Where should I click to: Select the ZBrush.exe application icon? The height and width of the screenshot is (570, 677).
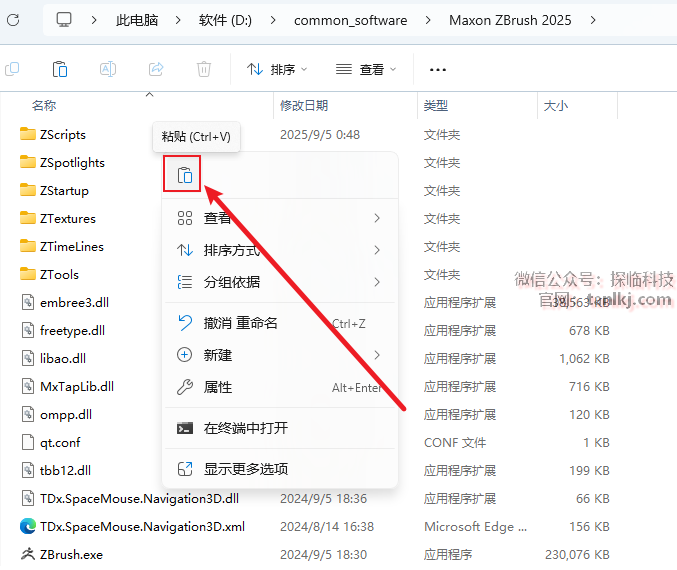[28, 554]
